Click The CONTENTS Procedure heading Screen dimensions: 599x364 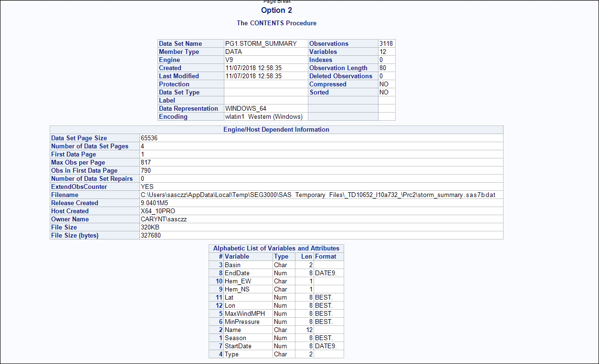pyautogui.click(x=276, y=23)
